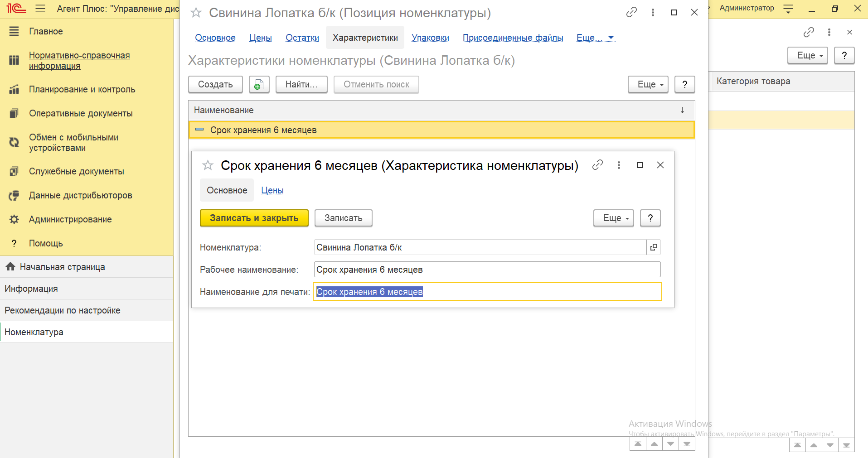Screen dimensions: 868x458
Task: Get link to Срок хранения characteristic form
Action: 597,165
